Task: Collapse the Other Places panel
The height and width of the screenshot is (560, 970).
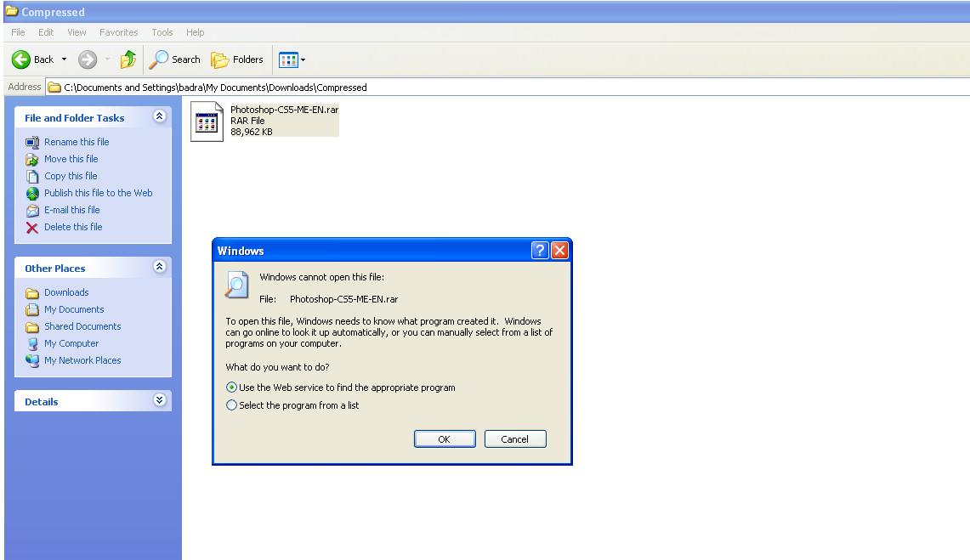Action: point(160,266)
